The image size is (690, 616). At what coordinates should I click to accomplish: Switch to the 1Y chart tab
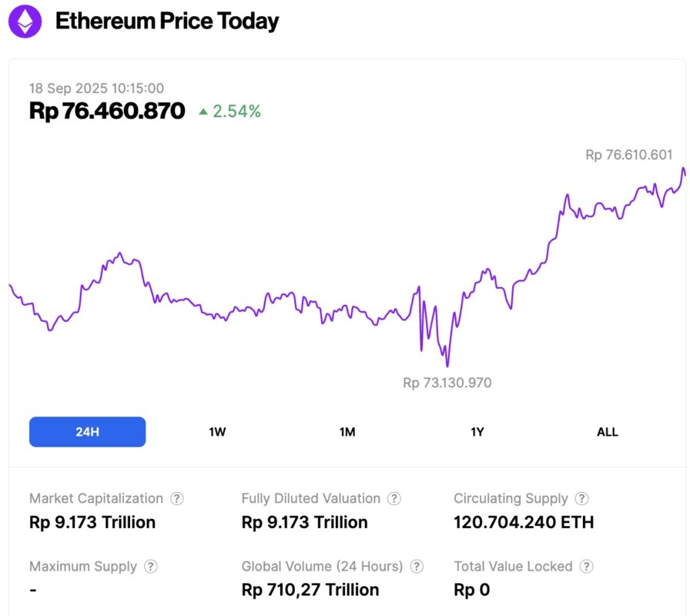(477, 432)
